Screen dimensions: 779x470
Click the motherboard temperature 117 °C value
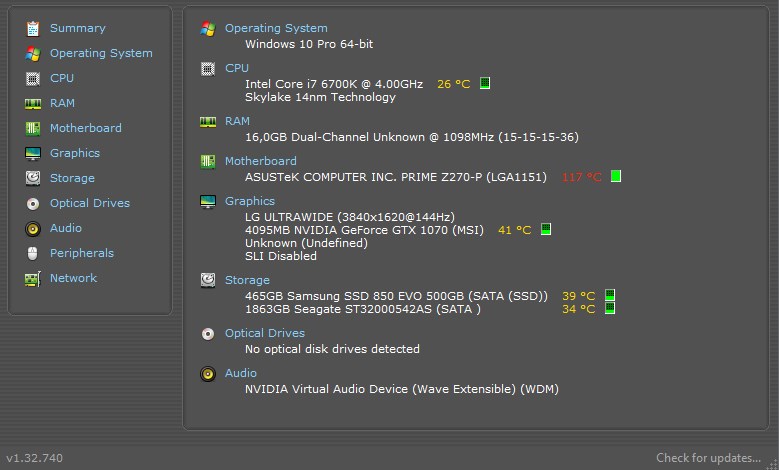[582, 177]
